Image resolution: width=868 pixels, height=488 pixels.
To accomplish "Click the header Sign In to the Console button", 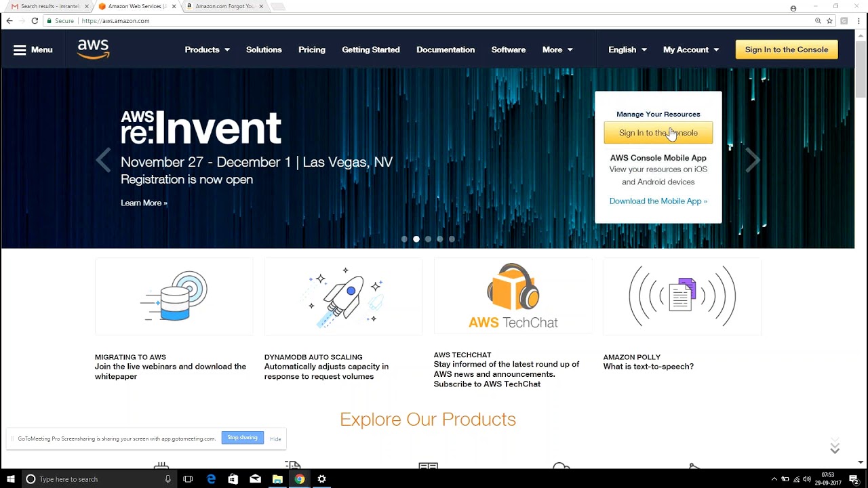I will (787, 49).
